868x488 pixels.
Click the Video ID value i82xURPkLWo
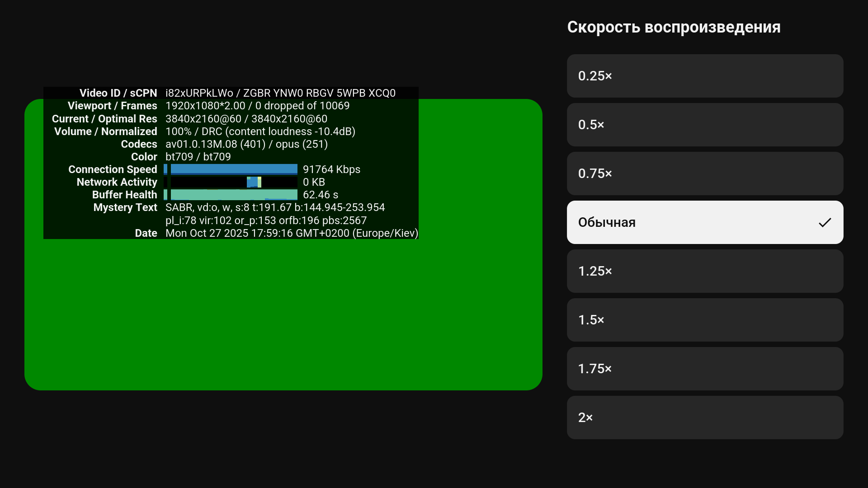[199, 93]
